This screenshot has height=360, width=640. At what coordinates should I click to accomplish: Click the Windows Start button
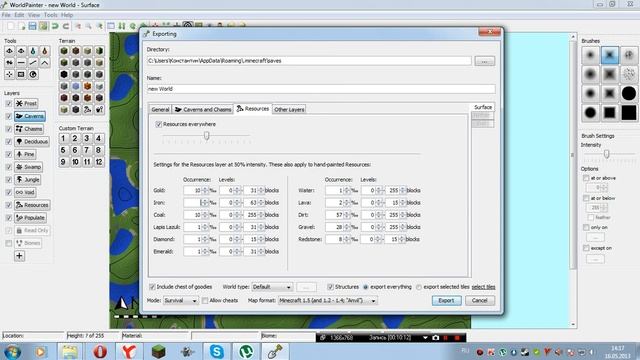(x=12, y=351)
